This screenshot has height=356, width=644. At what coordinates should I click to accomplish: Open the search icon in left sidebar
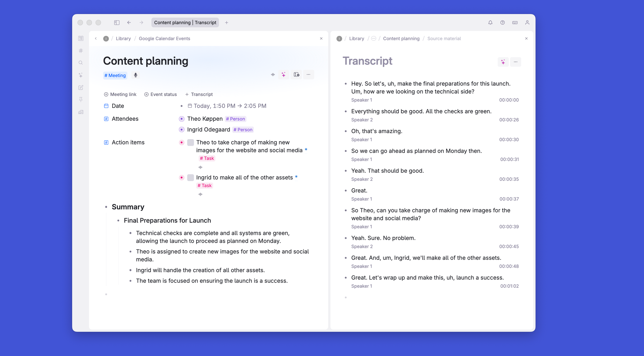point(80,63)
